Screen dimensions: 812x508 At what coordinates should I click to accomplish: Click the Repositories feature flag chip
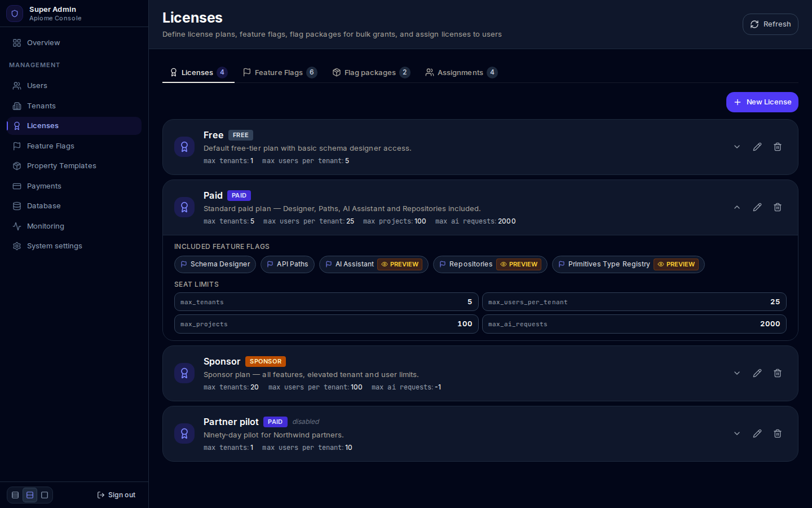490,264
